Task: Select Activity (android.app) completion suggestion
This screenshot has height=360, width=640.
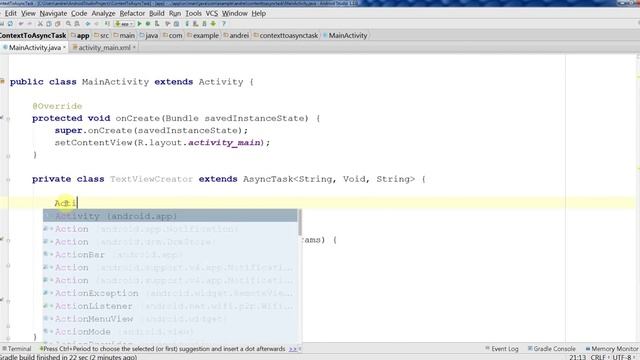Action: tap(170, 216)
